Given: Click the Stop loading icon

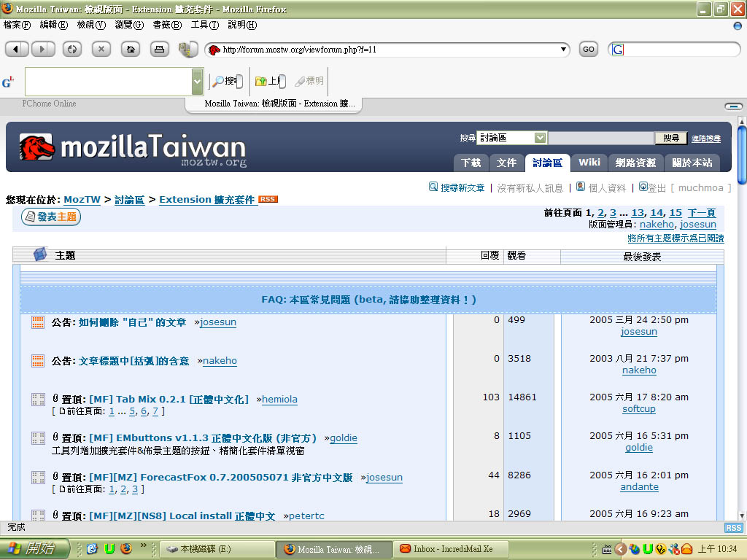Looking at the screenshot, I should click(x=101, y=49).
